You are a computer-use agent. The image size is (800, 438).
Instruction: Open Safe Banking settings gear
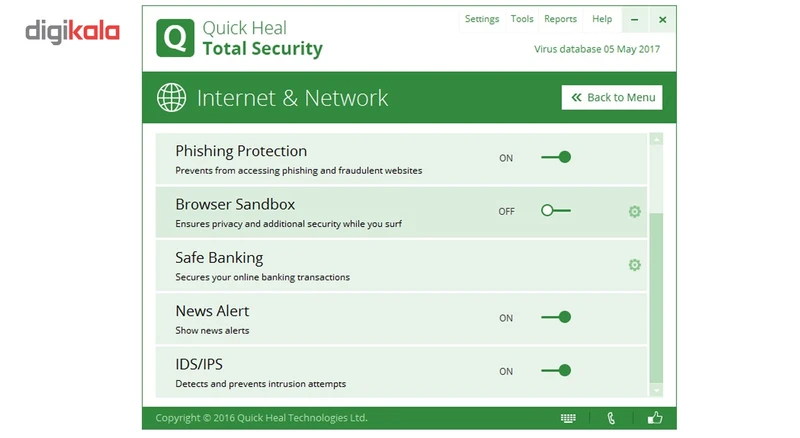(x=634, y=265)
